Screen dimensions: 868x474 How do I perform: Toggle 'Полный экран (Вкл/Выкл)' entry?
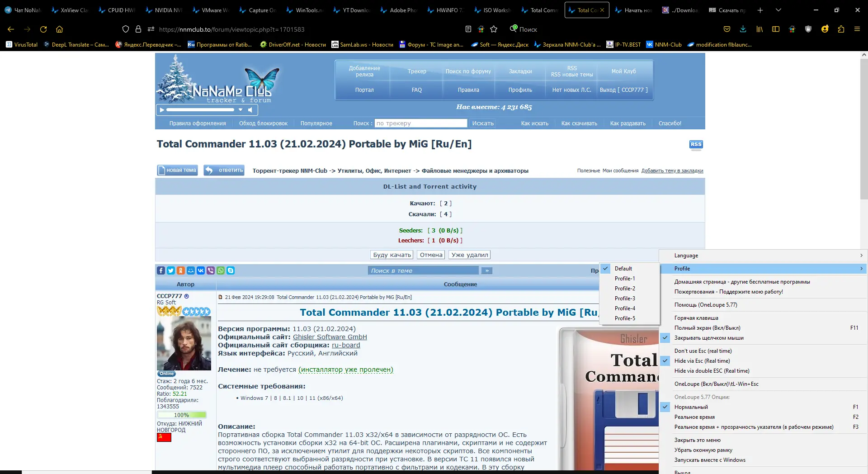[764, 328]
